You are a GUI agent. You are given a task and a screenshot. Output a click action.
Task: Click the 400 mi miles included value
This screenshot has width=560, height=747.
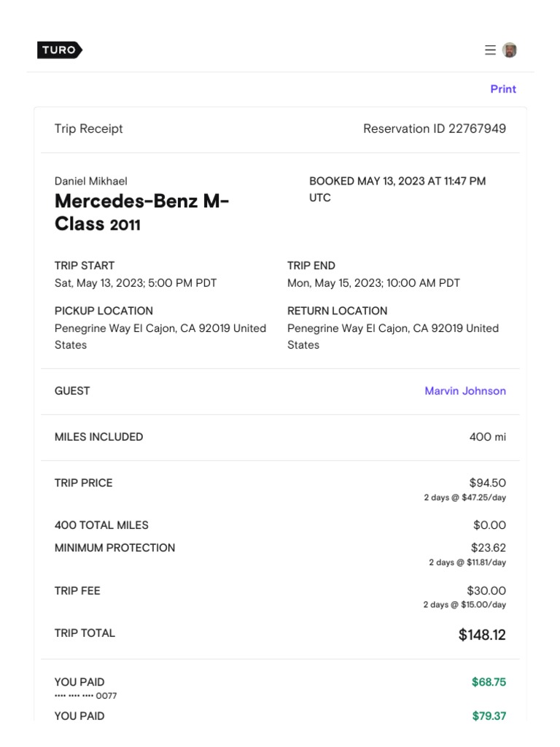click(x=488, y=437)
